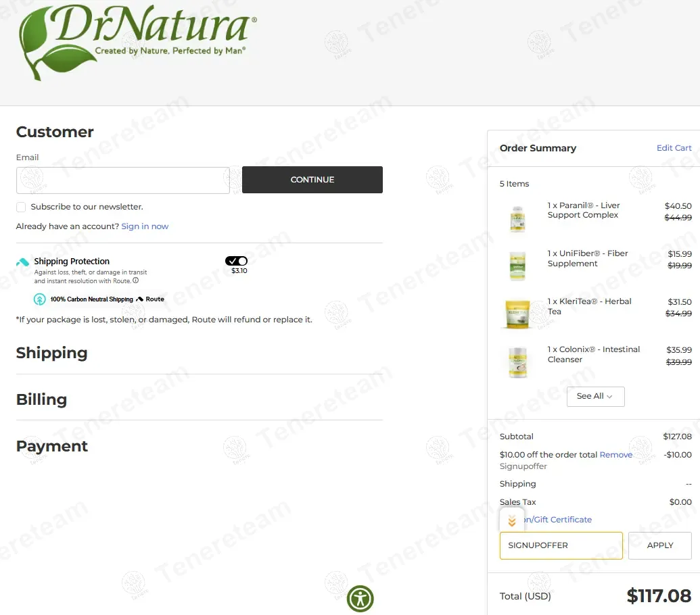The width and height of the screenshot is (700, 615).
Task: Expand the See All items dropdown
Action: [x=595, y=397]
